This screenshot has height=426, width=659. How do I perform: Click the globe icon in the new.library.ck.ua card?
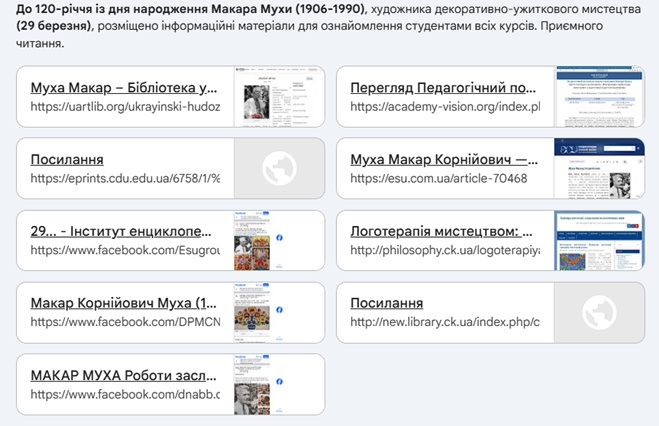click(x=598, y=312)
